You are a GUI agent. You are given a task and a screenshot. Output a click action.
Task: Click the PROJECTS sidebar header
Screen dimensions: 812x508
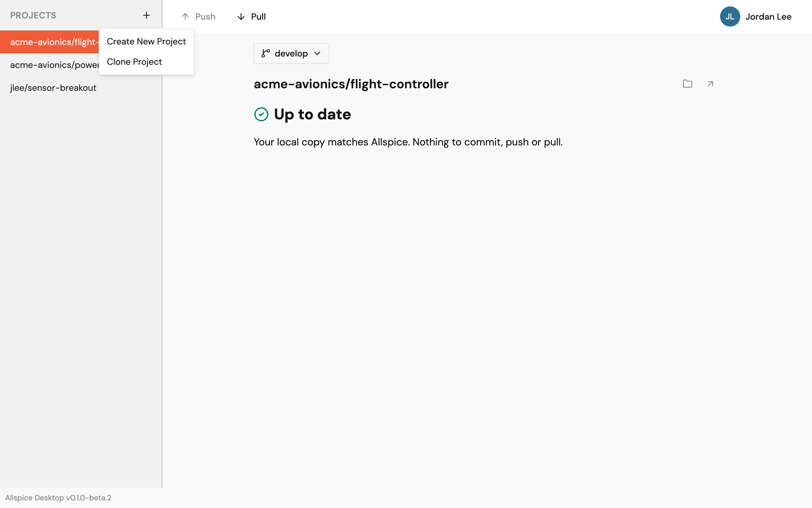point(33,15)
